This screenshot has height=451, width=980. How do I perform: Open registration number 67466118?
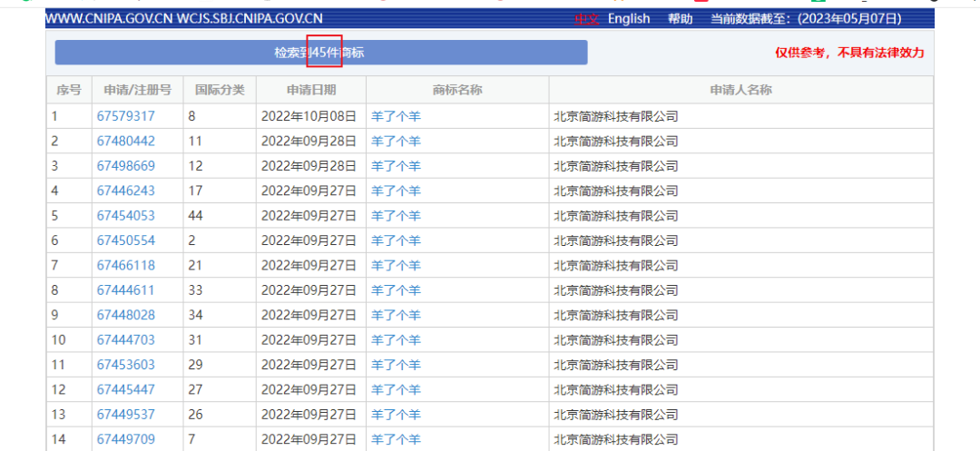[125, 266]
